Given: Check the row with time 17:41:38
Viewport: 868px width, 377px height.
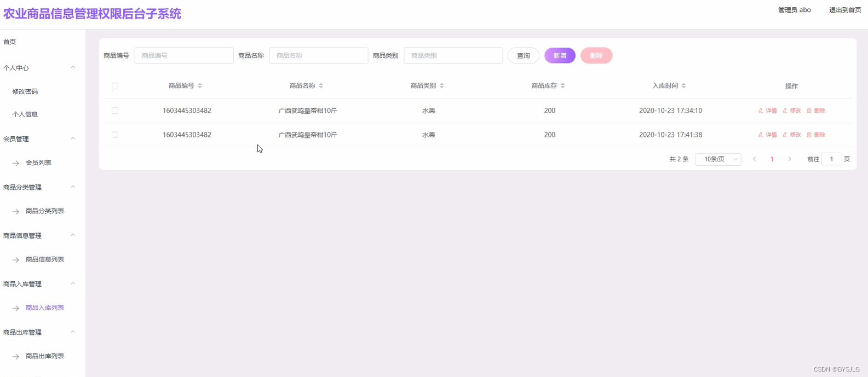Looking at the screenshot, I should pos(115,135).
